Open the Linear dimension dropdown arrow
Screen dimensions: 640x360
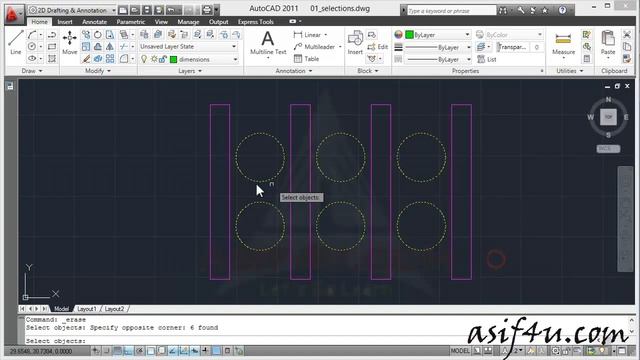(x=326, y=35)
